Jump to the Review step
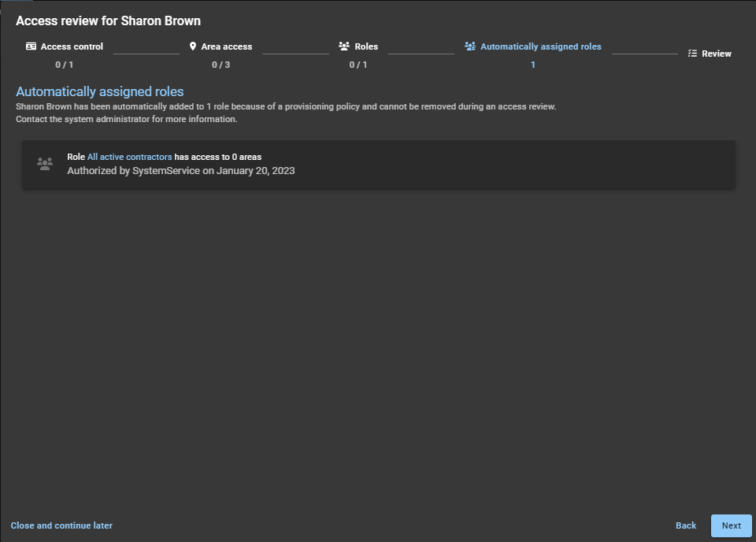The width and height of the screenshot is (756, 542). tap(717, 54)
